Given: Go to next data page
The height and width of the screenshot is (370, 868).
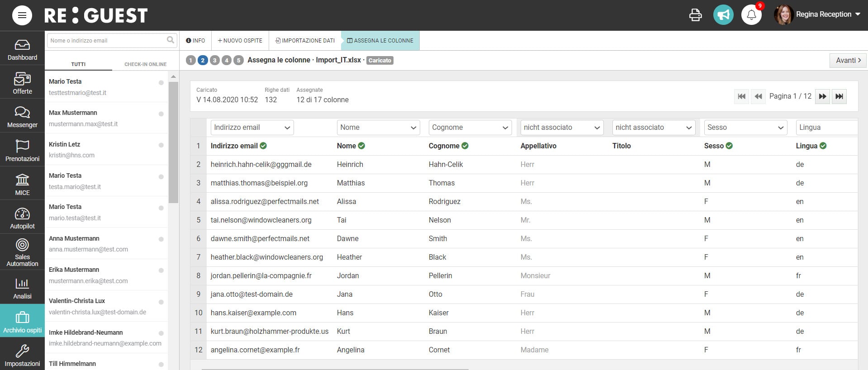Looking at the screenshot, I should (x=822, y=96).
